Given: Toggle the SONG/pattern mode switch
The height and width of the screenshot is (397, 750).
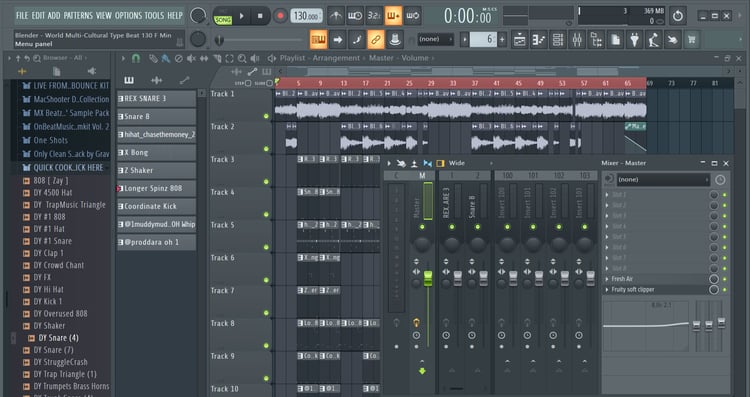Looking at the screenshot, I should coord(222,20).
